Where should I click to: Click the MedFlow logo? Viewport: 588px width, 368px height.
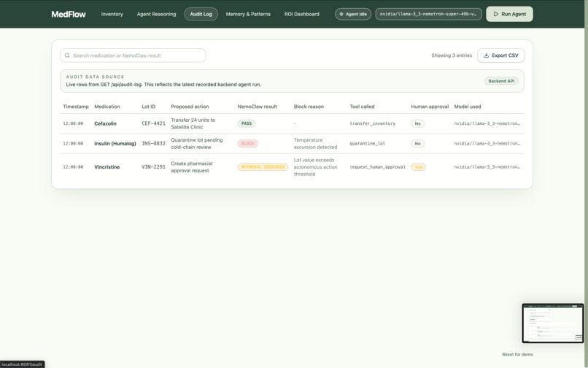(69, 15)
